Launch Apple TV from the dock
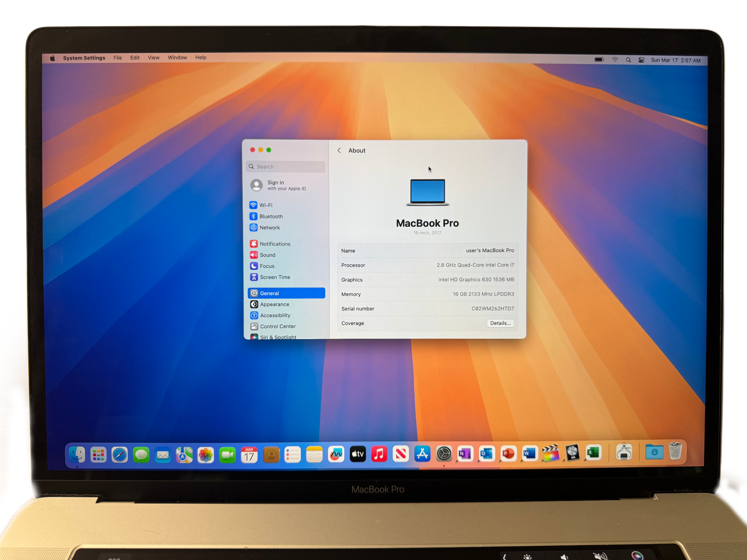This screenshot has height=560, width=747. pyautogui.click(x=357, y=454)
